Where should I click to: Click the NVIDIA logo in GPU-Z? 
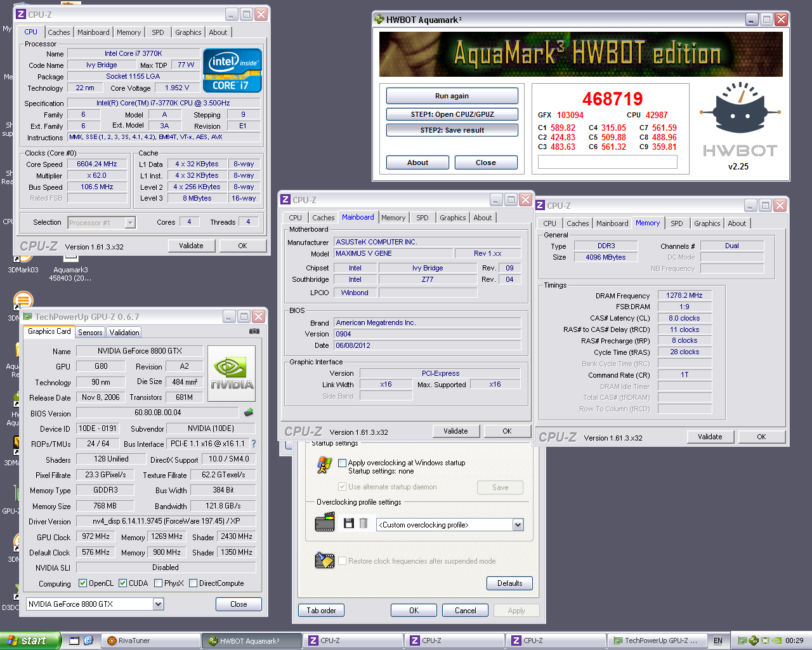click(x=232, y=373)
